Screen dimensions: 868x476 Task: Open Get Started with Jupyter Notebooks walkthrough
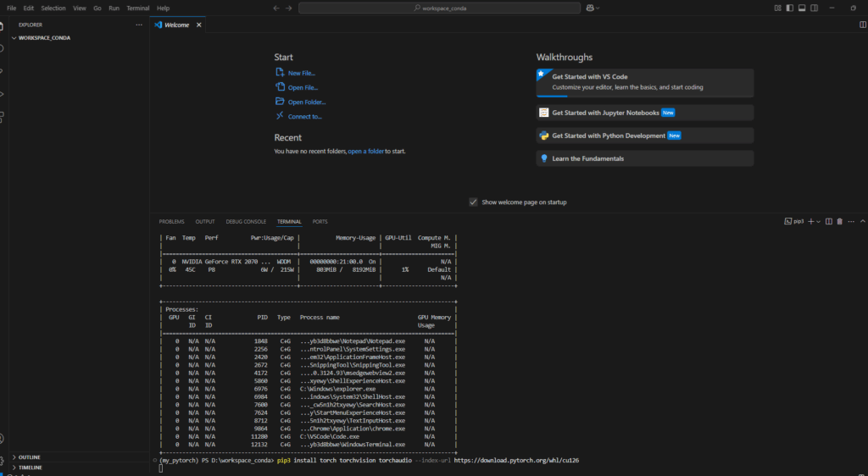tap(645, 113)
